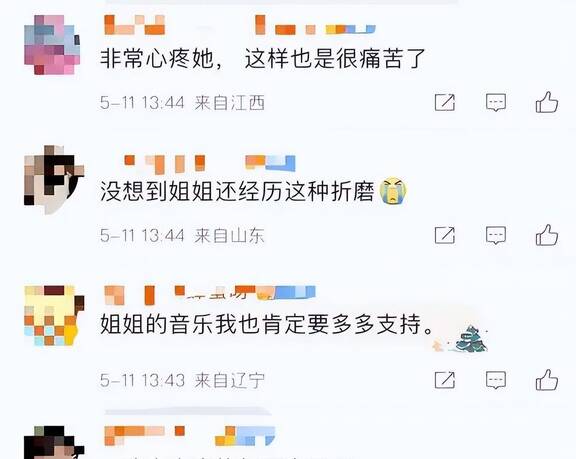The image size is (576, 459).
Task: Reply to the 山东 comment
Action: pyautogui.click(x=496, y=235)
